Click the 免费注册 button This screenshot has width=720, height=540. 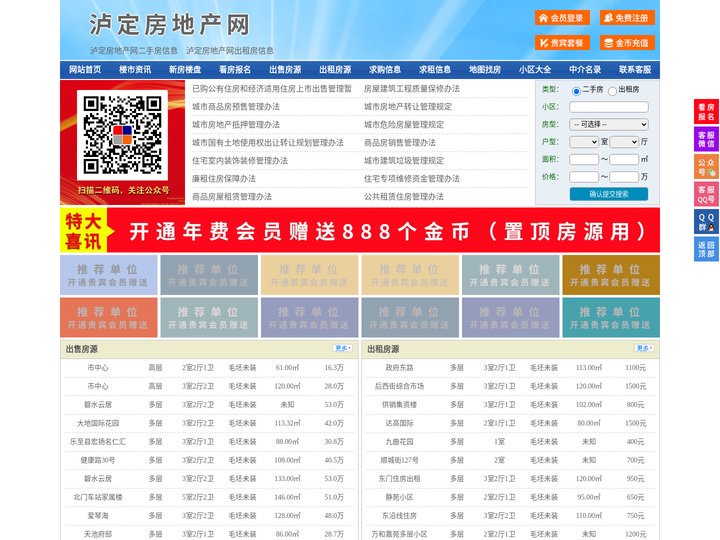coord(627,18)
